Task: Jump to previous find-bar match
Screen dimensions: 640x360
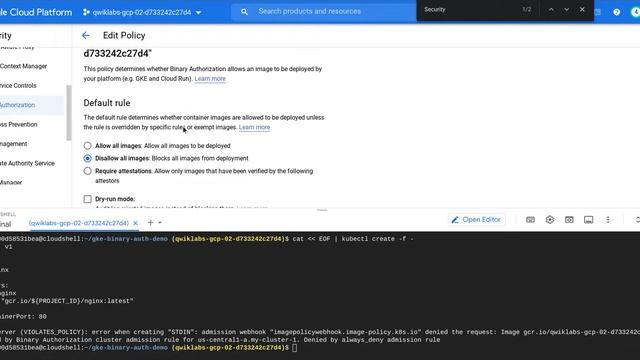Action: click(x=551, y=9)
